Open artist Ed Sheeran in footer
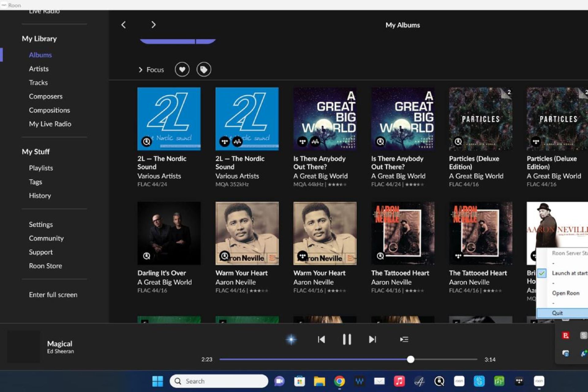This screenshot has width=588, height=392. [x=60, y=351]
